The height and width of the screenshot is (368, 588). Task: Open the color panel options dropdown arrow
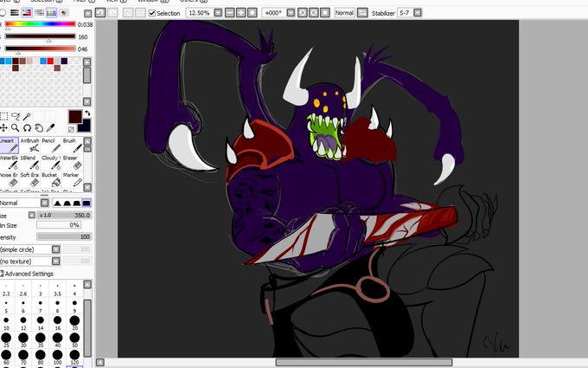87,14
